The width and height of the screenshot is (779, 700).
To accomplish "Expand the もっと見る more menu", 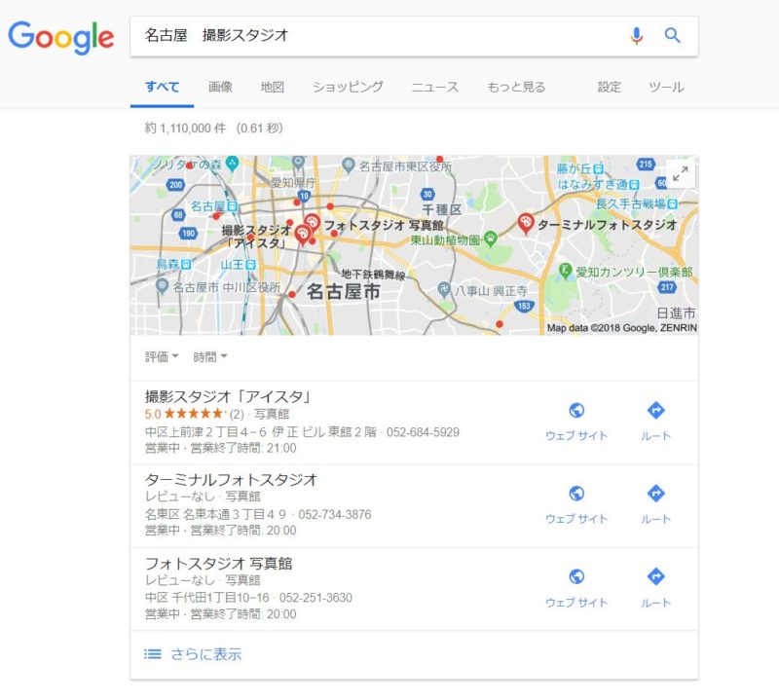I will coord(516,87).
